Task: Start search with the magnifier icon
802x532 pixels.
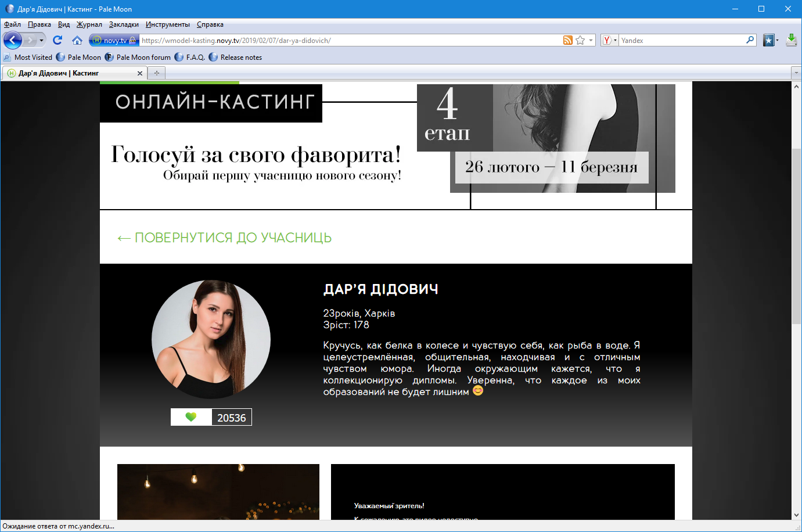Action: [750, 40]
